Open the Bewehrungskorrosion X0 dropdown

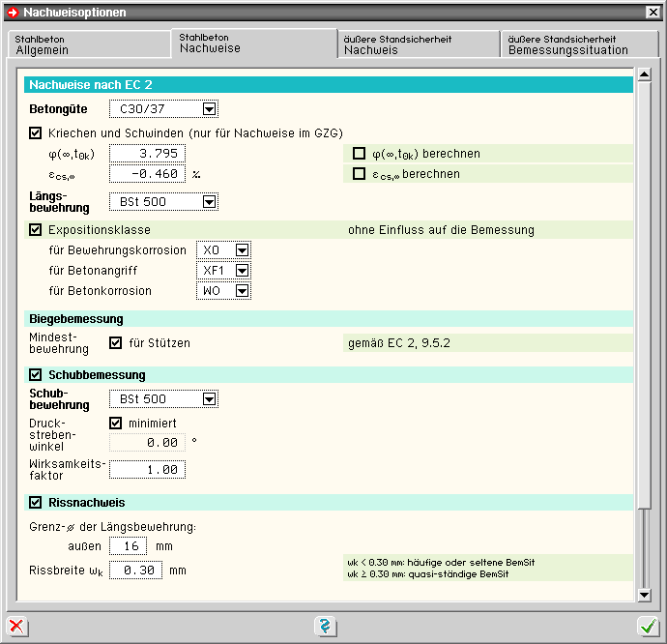pyautogui.click(x=242, y=250)
